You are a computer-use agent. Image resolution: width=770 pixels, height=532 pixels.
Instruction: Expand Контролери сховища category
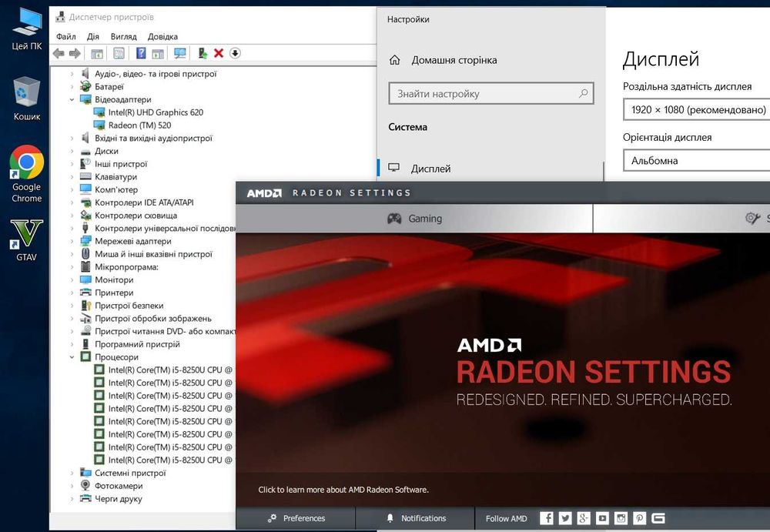click(x=72, y=216)
